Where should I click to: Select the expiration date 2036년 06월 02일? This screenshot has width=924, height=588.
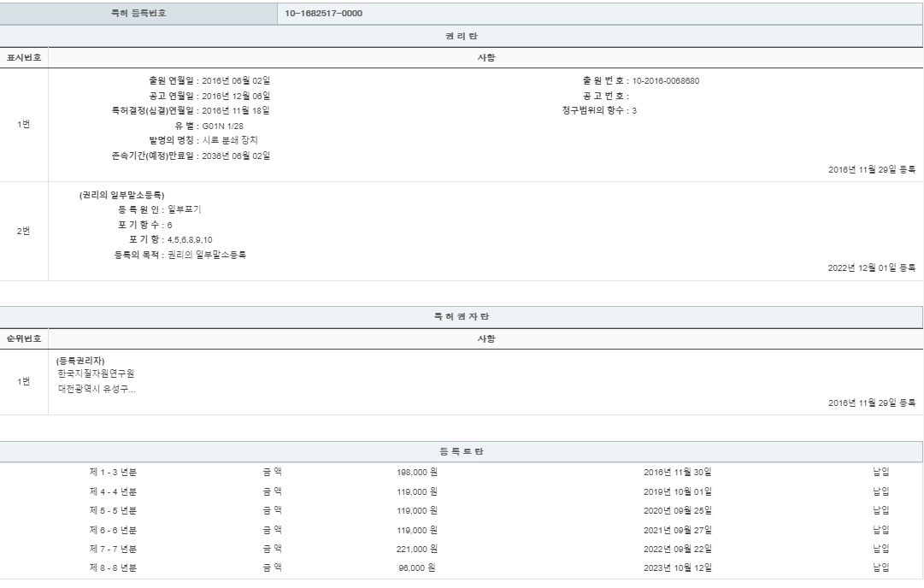coord(236,156)
